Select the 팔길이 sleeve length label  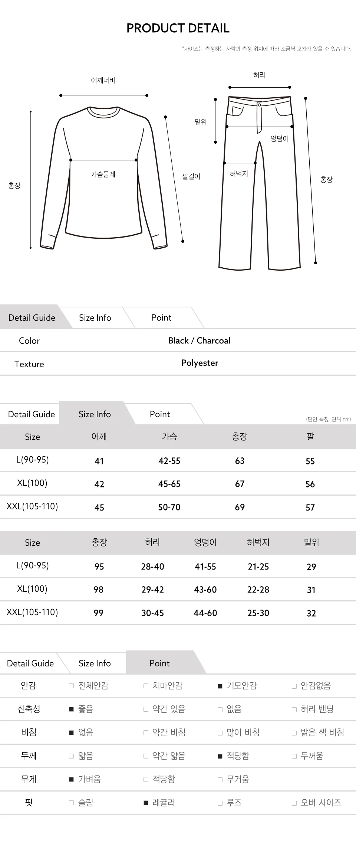point(191,176)
